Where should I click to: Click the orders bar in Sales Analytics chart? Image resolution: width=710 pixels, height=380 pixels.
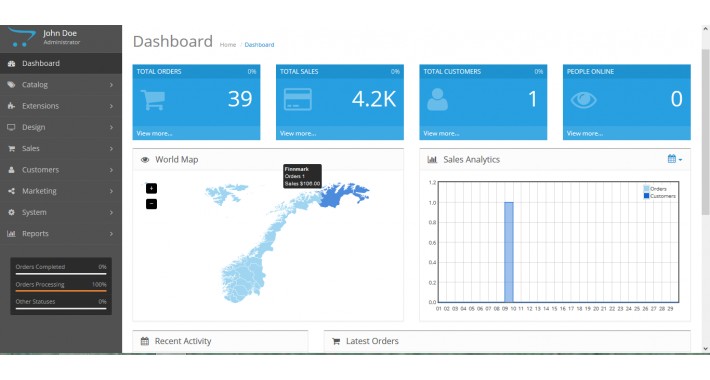pos(509,252)
